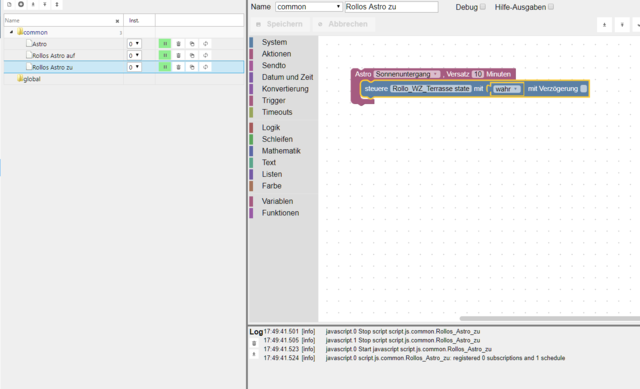Open the instance dropdown for Rollos Astro zu
This screenshot has height=389, width=640.
pos(134,67)
